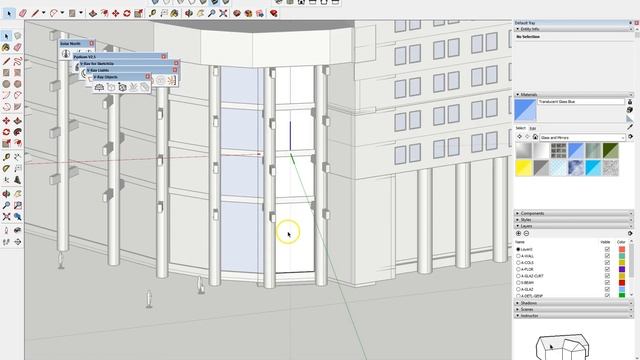The width and height of the screenshot is (640, 360).
Task: Choose the Tape Measure tool in top toolbar
Action: pos(152,13)
